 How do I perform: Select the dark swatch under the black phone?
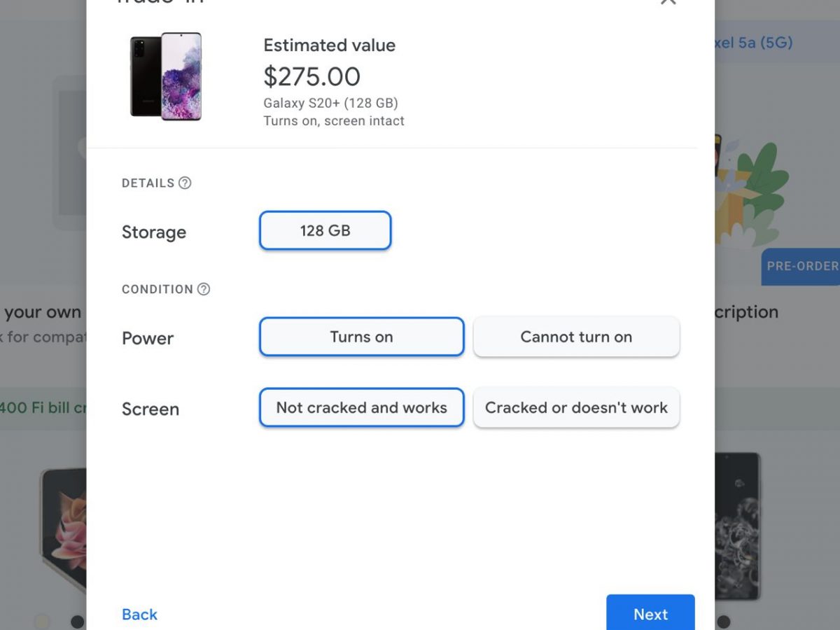click(x=724, y=621)
